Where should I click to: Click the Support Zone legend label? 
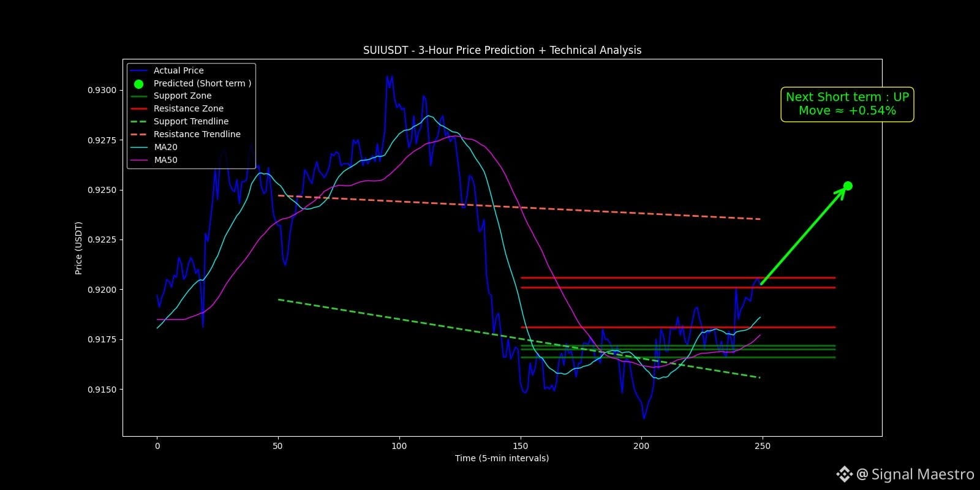(183, 96)
